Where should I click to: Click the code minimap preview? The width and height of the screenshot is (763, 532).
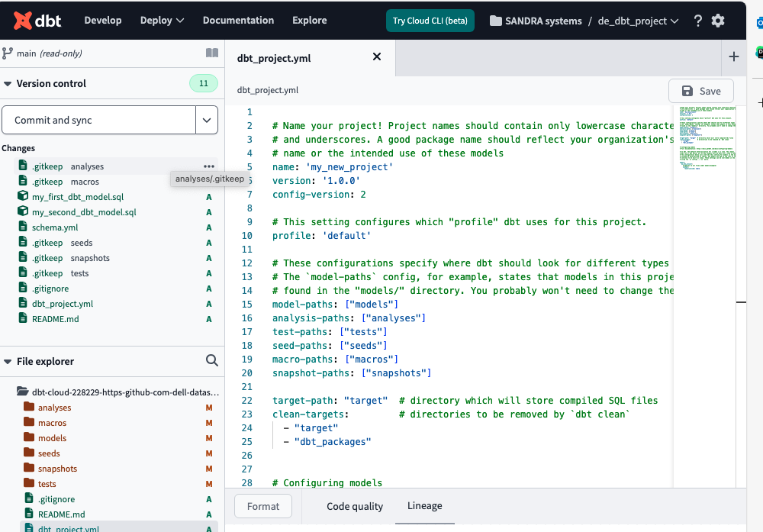click(x=707, y=137)
